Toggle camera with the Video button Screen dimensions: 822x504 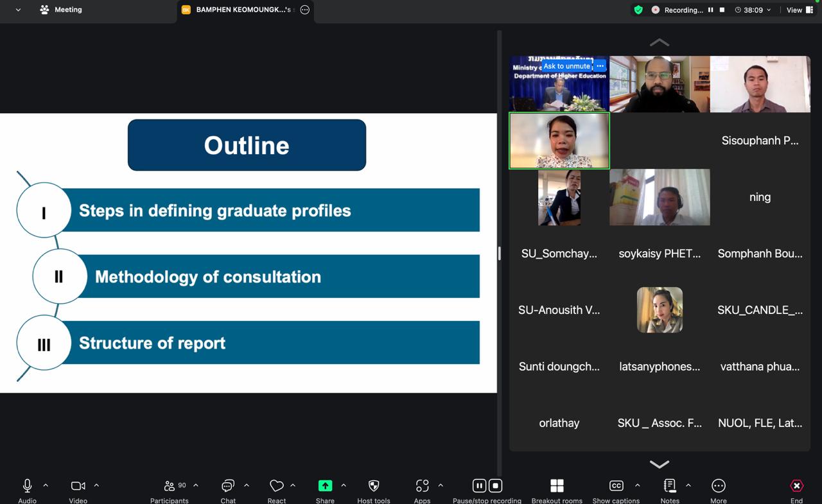[x=78, y=487]
